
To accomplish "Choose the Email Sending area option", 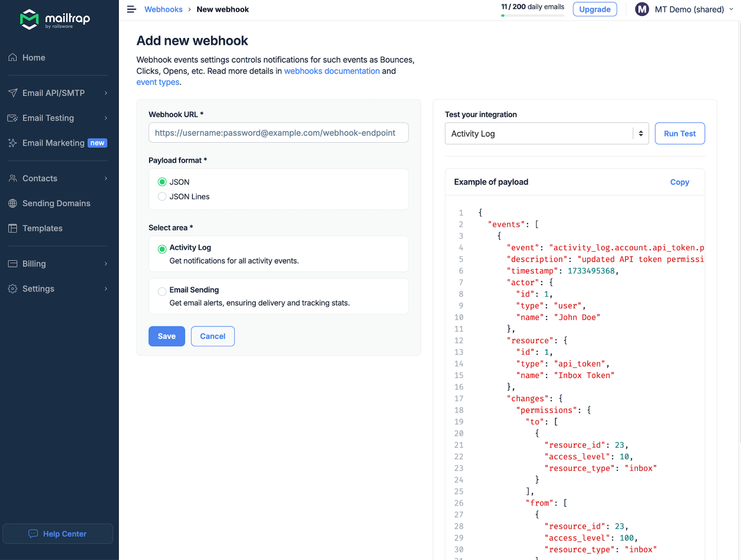I will click(x=162, y=291).
